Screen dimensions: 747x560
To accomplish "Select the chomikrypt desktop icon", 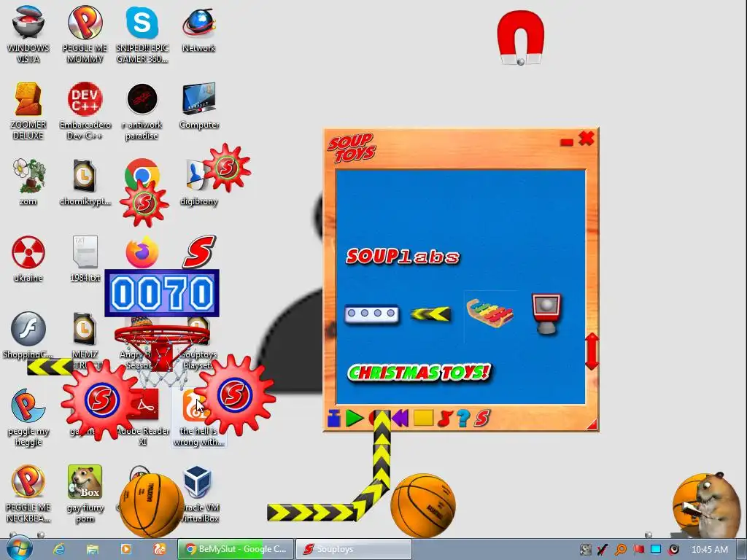I will click(x=85, y=182).
